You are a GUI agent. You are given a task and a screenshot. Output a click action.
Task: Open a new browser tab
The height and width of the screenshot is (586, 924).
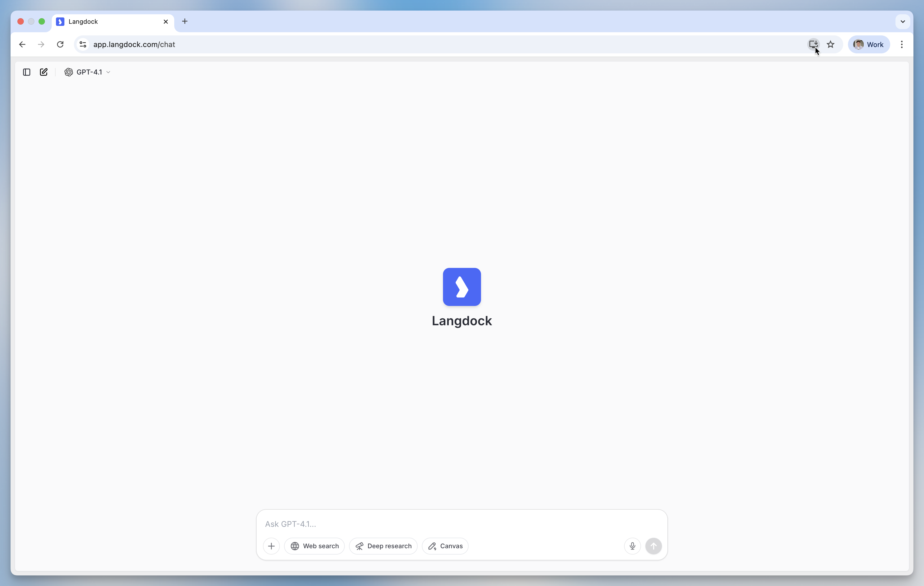(185, 21)
